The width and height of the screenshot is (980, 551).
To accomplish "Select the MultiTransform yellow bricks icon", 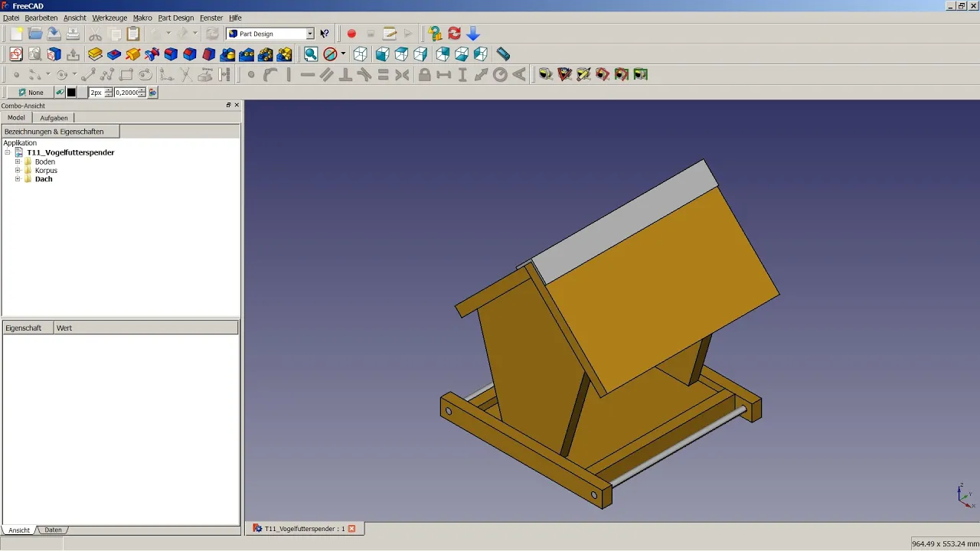I will (284, 54).
